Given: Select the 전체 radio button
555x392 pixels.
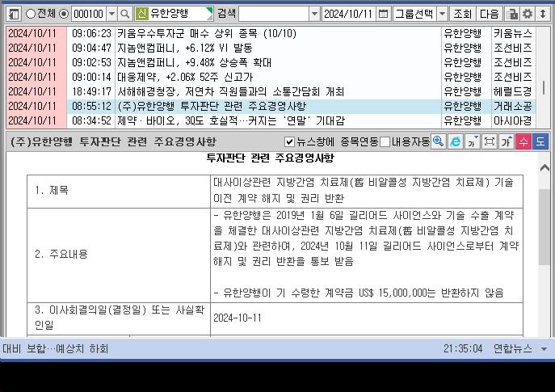Looking at the screenshot, I should coord(31,14).
